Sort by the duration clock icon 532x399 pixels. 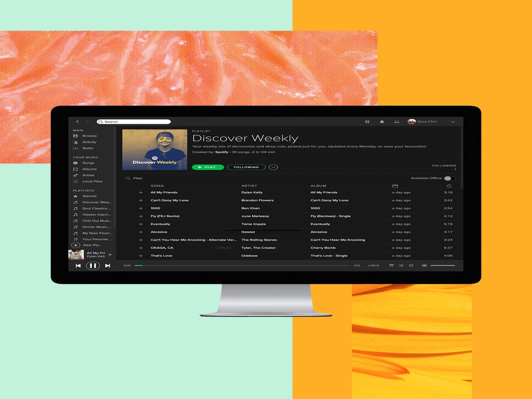pyautogui.click(x=449, y=186)
